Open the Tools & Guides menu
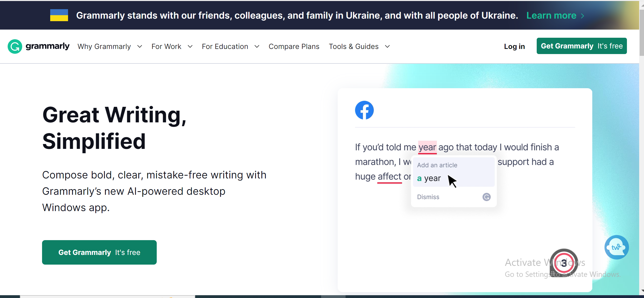The height and width of the screenshot is (298, 644). point(353,46)
